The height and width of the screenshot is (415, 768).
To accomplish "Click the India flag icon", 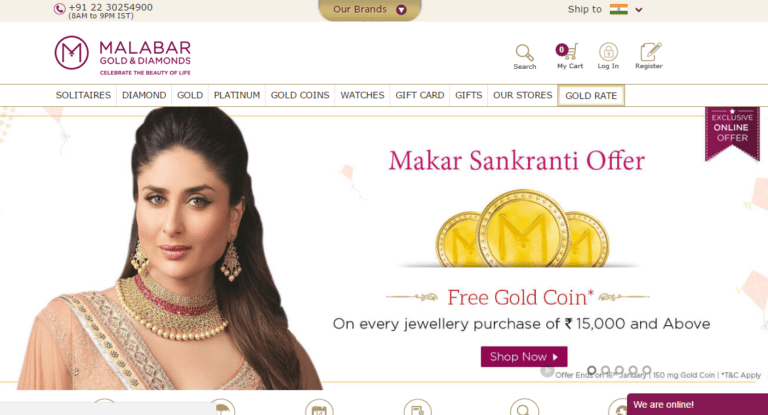I will tap(619, 9).
